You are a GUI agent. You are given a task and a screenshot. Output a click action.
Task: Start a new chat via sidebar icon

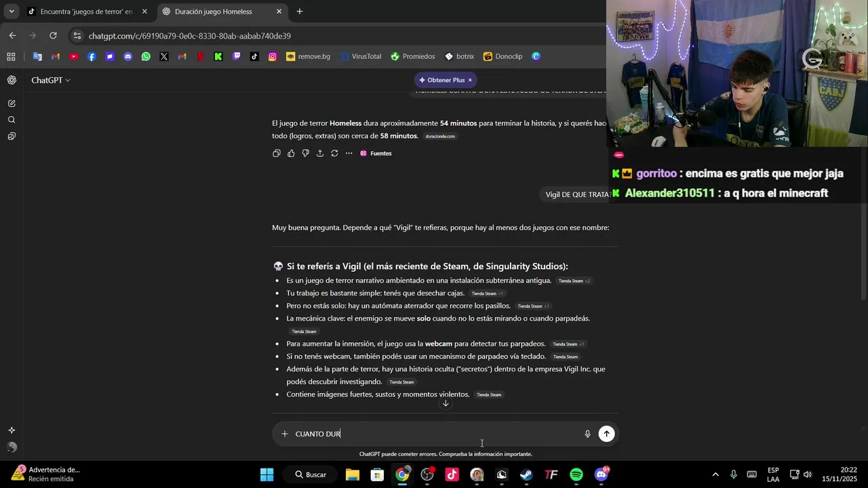[x=12, y=104]
